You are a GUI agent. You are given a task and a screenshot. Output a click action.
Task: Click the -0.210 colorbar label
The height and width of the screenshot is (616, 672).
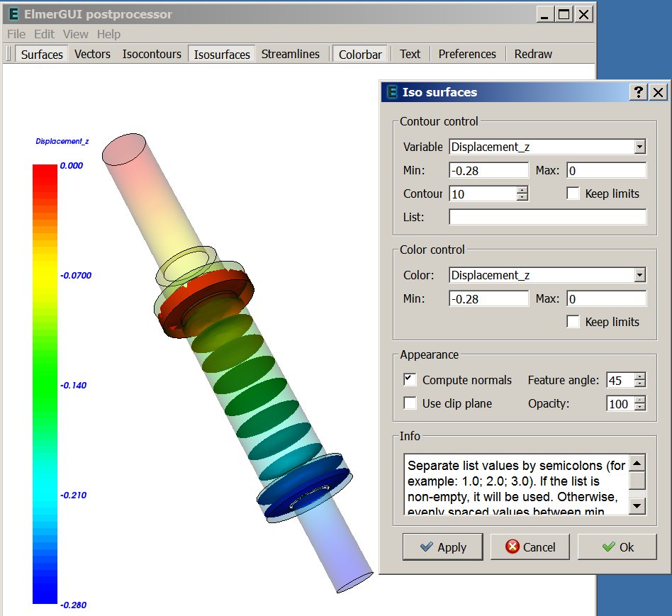point(73,495)
